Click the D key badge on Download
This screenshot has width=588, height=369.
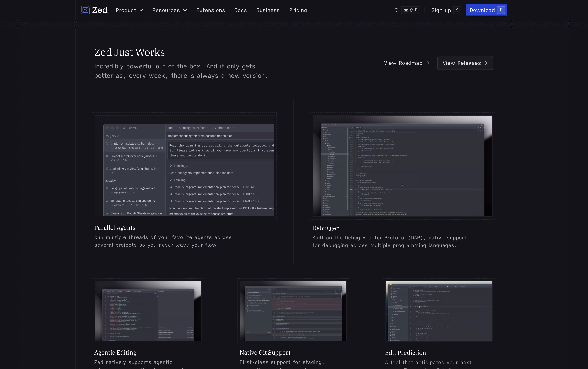[501, 10]
